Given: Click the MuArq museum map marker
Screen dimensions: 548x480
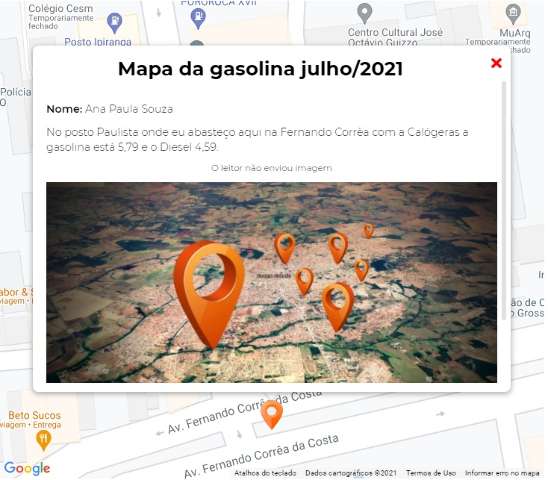Looking at the screenshot, I should (x=513, y=14).
